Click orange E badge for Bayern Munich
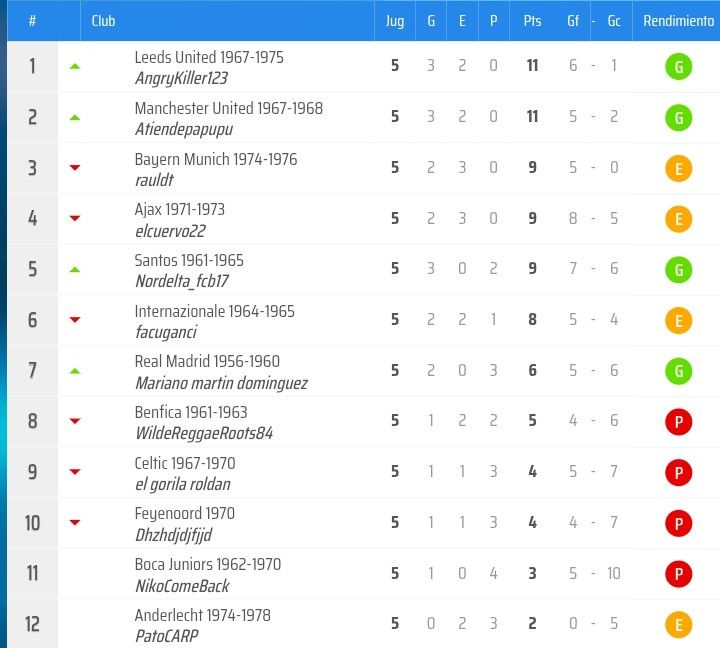This screenshot has height=648, width=720. point(678,169)
